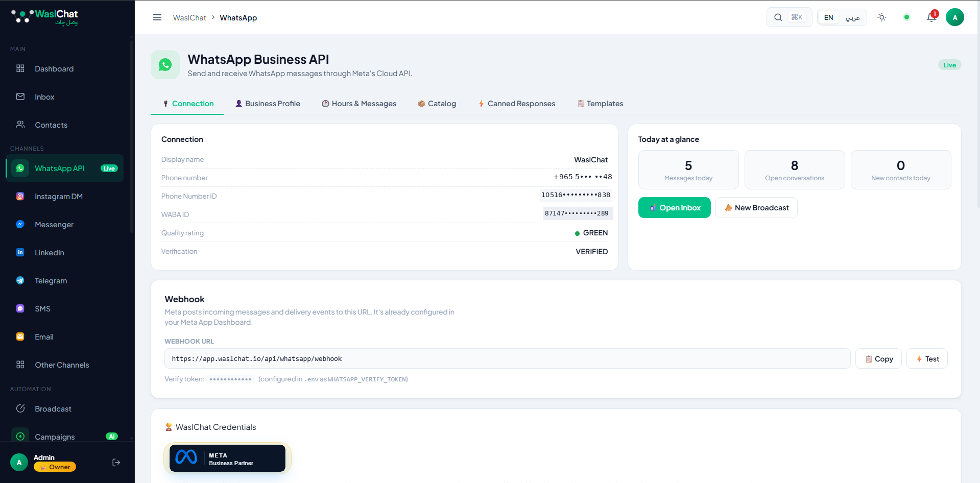Click the WaslChat display name value
The height and width of the screenshot is (483, 980).
coord(591,160)
